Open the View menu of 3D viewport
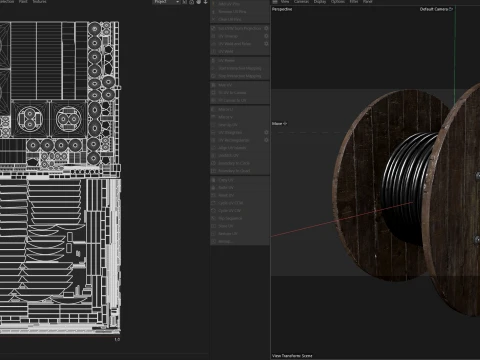The image size is (480, 360). [x=284, y=2]
